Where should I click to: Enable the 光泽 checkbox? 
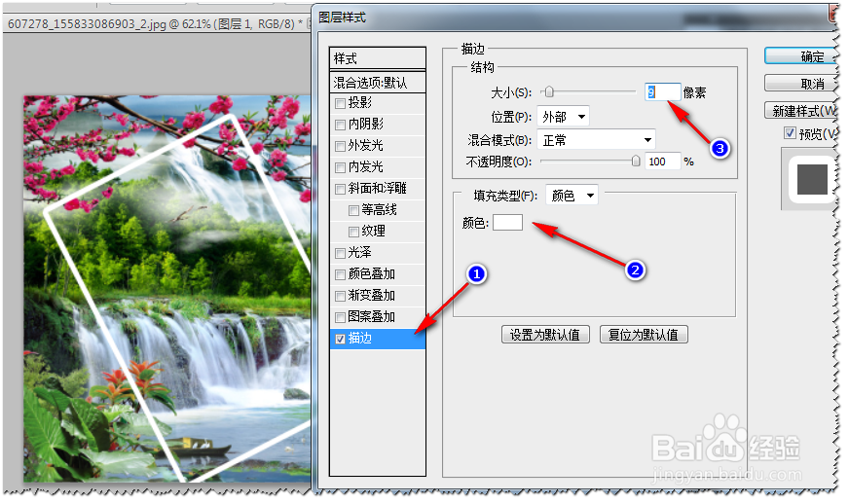click(x=340, y=253)
